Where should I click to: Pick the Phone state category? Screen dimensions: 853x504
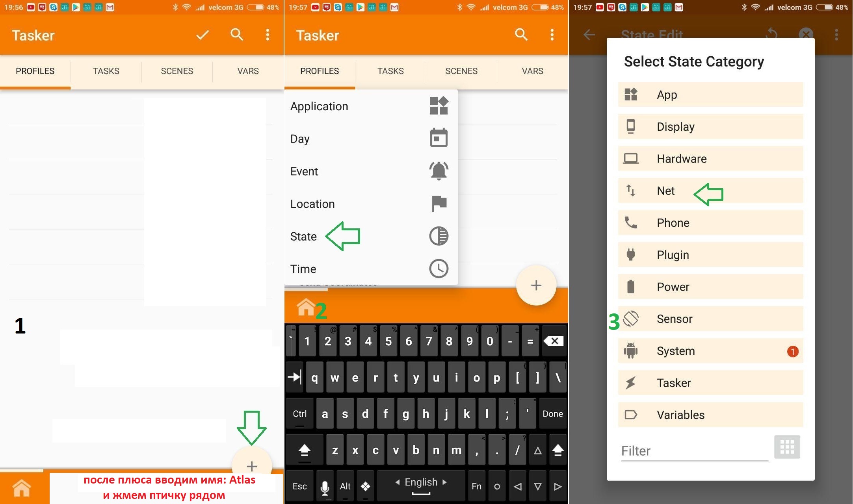tap(710, 222)
